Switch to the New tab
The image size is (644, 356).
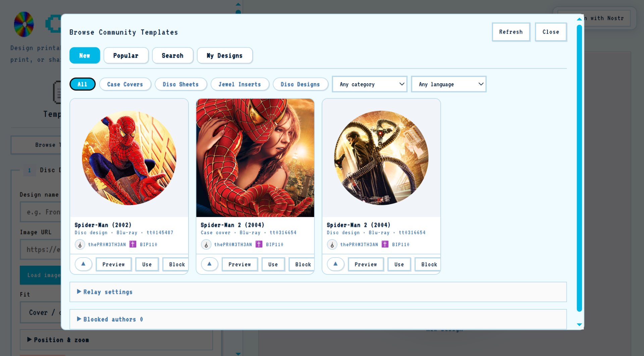(85, 55)
